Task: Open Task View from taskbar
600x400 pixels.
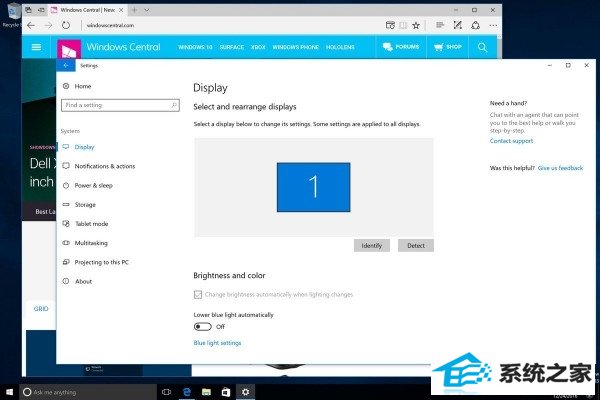Action: (166, 392)
